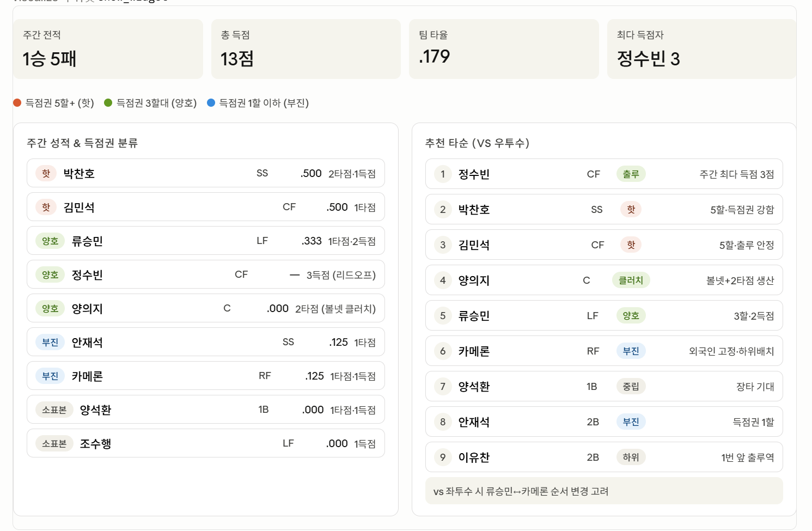Click 핫 badge in 박찬호's lineup row
This screenshot has height=531, width=812.
(x=631, y=210)
